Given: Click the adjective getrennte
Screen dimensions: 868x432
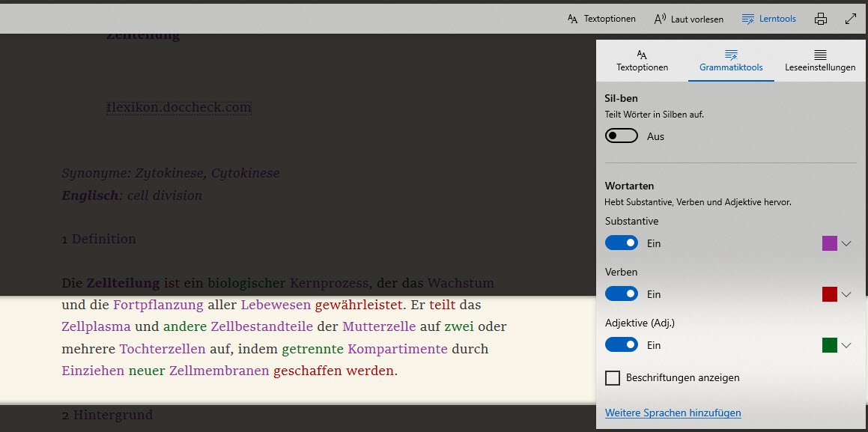Looking at the screenshot, I should point(312,349).
